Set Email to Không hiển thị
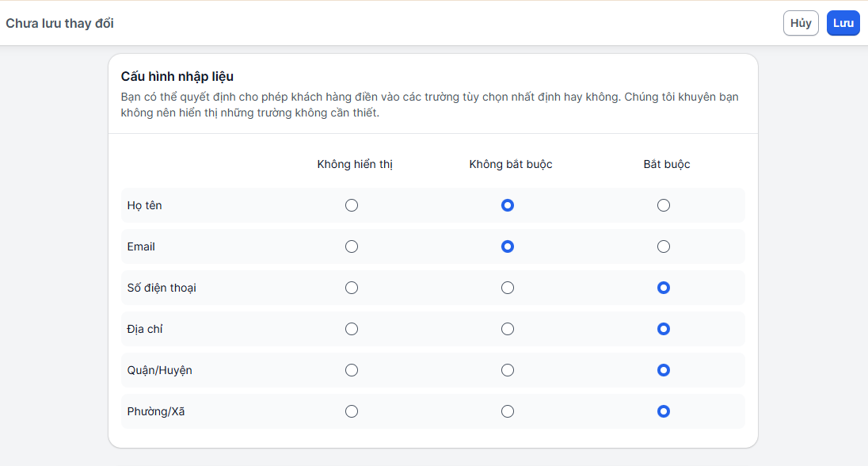This screenshot has width=868, height=466. click(x=352, y=246)
